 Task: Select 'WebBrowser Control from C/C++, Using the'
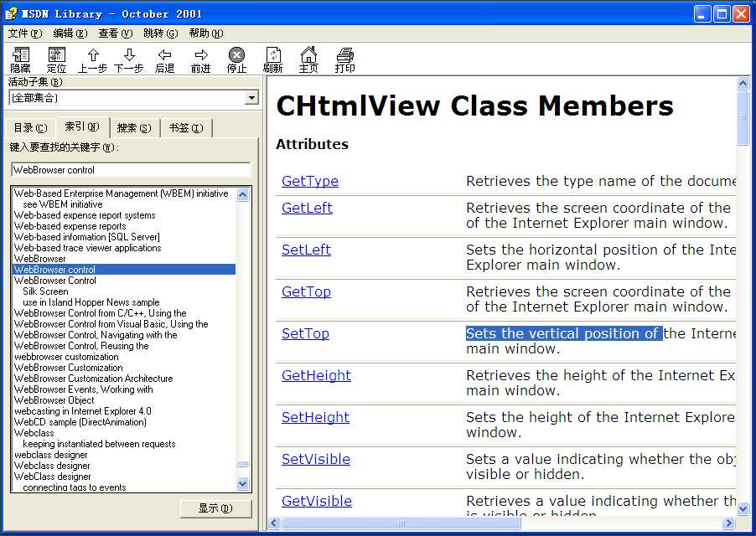[x=101, y=313]
